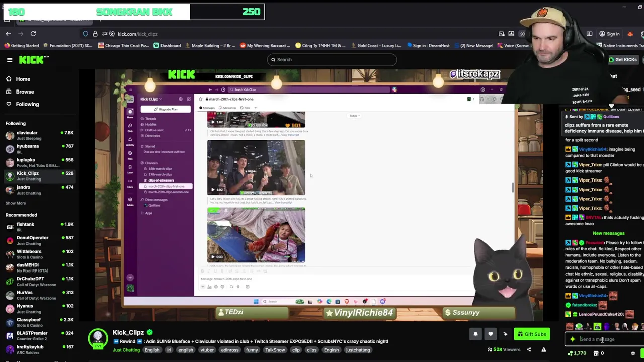Click the Gift Subs button
The width and height of the screenshot is (644, 362).
(x=532, y=334)
